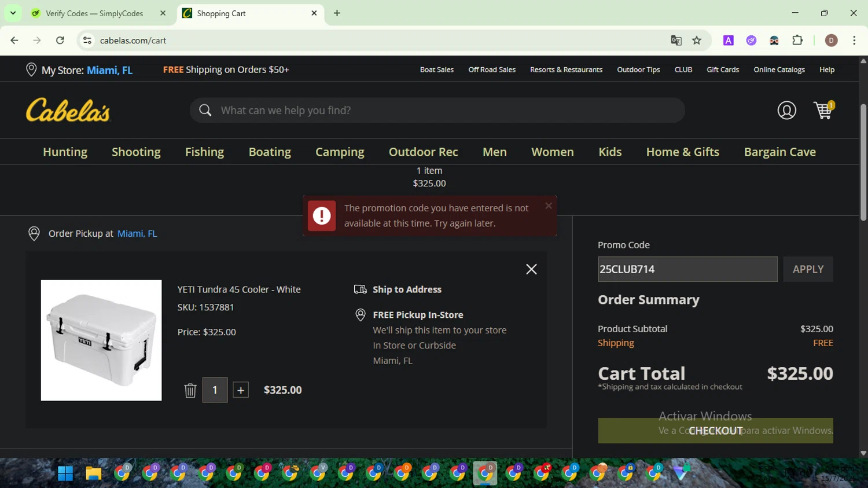The width and height of the screenshot is (868, 488).
Task: Open the translate page icon
Action: (x=676, y=40)
